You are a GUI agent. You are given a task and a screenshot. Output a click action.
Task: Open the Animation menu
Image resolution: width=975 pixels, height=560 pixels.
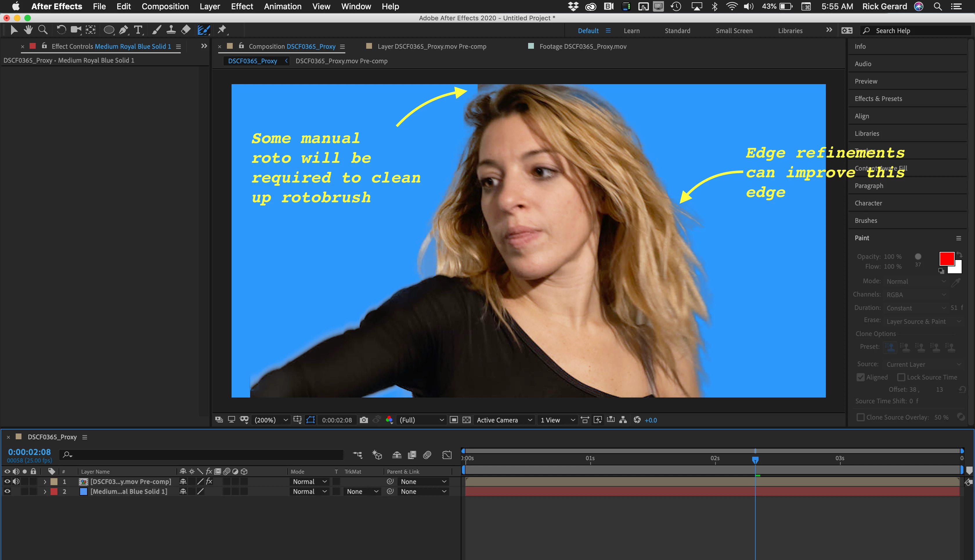pyautogui.click(x=282, y=7)
